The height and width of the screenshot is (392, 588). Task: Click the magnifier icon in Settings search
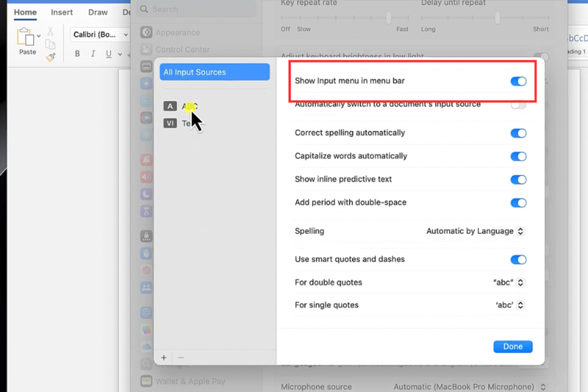tap(144, 9)
